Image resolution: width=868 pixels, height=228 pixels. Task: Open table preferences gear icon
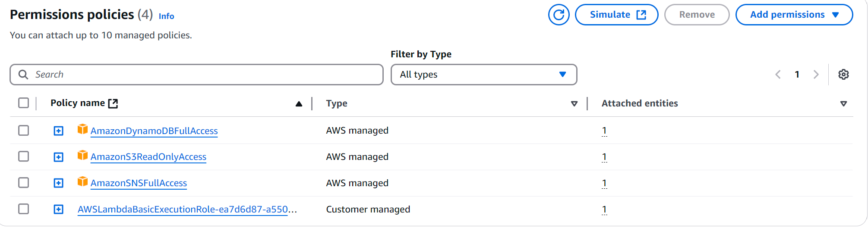click(843, 75)
